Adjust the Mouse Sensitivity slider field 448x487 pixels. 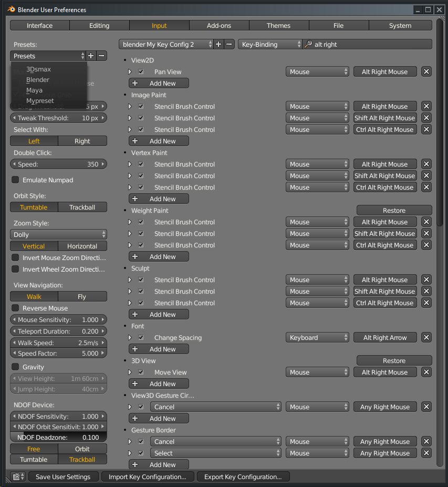[58, 319]
